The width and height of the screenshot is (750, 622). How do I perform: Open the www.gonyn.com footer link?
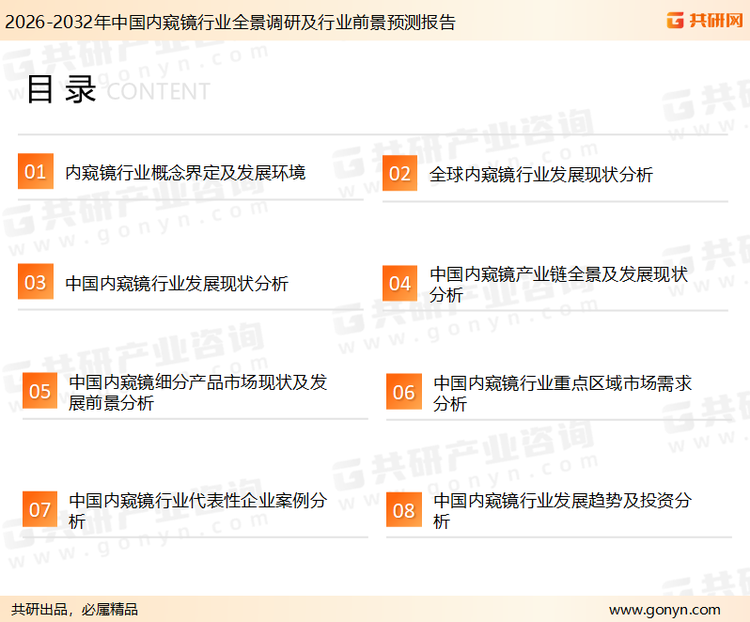click(x=664, y=610)
